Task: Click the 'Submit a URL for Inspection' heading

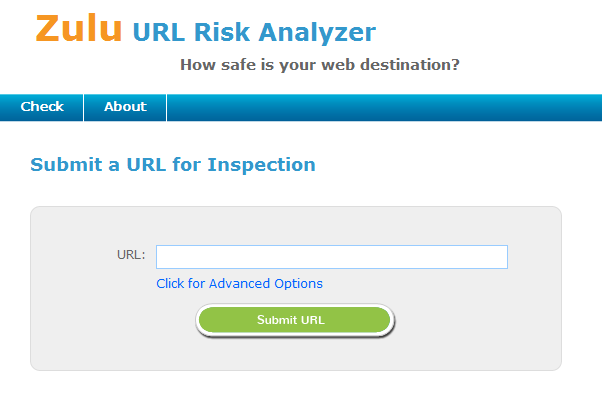Action: coord(173,164)
